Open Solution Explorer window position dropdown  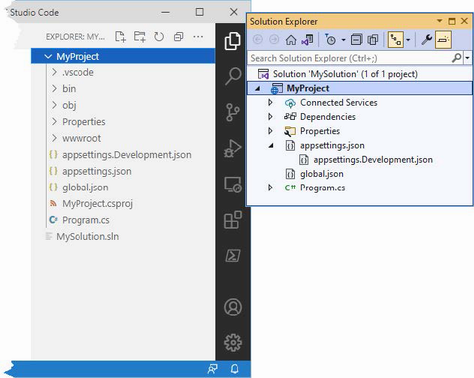pyautogui.click(x=439, y=21)
